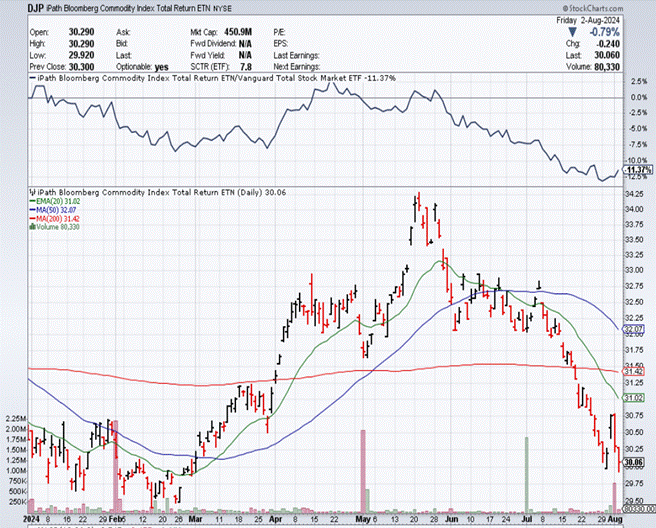Viewport: 656px width, 528px height.
Task: Click the P/E label
Action: (x=279, y=32)
